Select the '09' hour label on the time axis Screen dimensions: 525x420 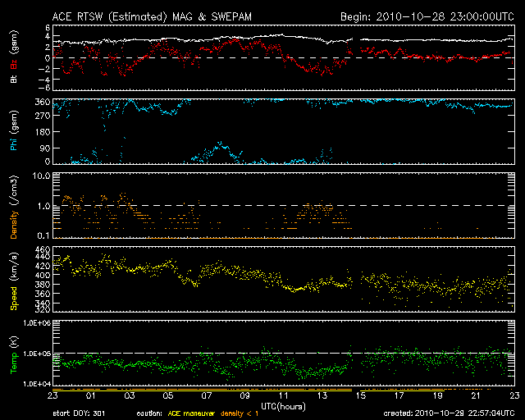pyautogui.click(x=245, y=396)
